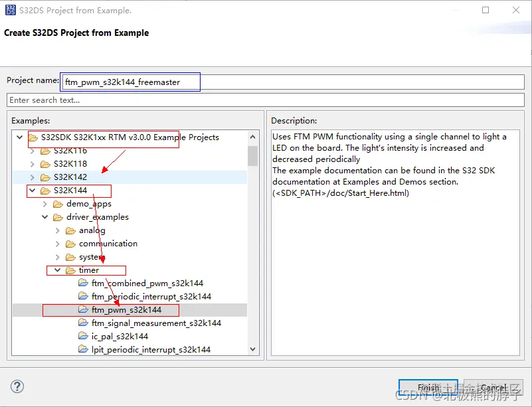Click the S32K144 folder icon
The width and height of the screenshot is (532, 407).
[45, 191]
